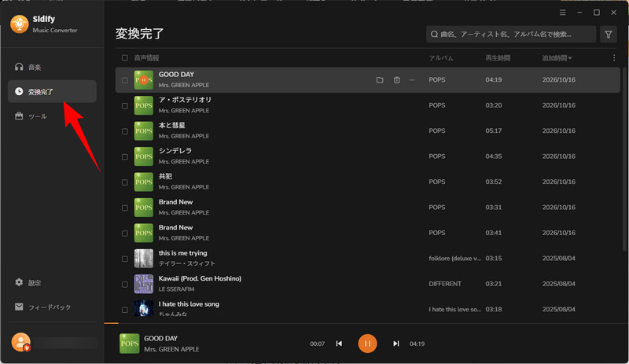Click the I hate this love song thumbnail
This screenshot has height=364, width=629.
point(144,308)
